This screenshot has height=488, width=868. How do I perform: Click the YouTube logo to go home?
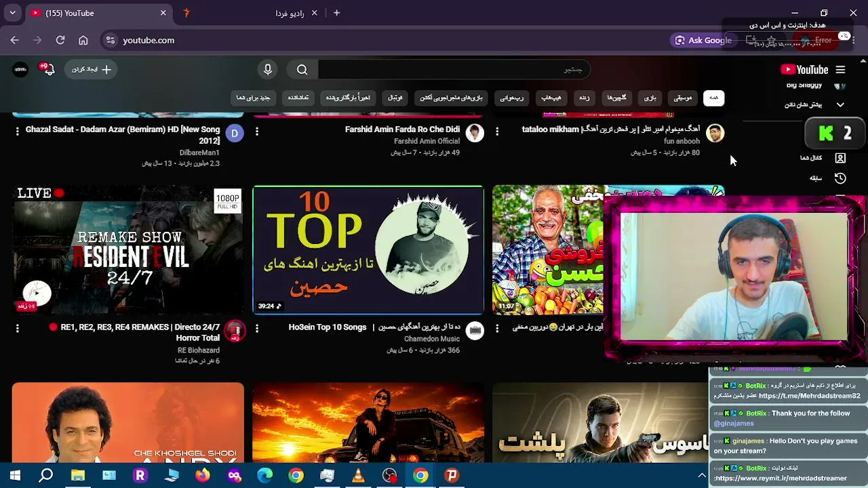click(804, 70)
